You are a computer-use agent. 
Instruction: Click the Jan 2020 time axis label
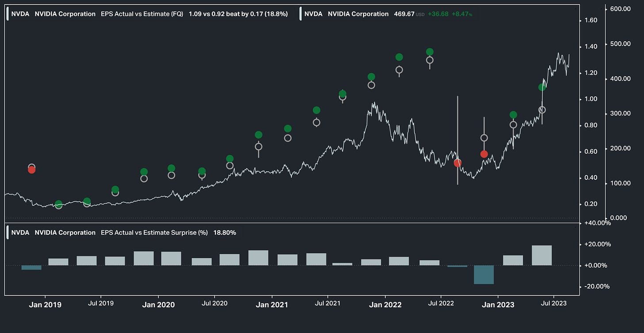(158, 305)
